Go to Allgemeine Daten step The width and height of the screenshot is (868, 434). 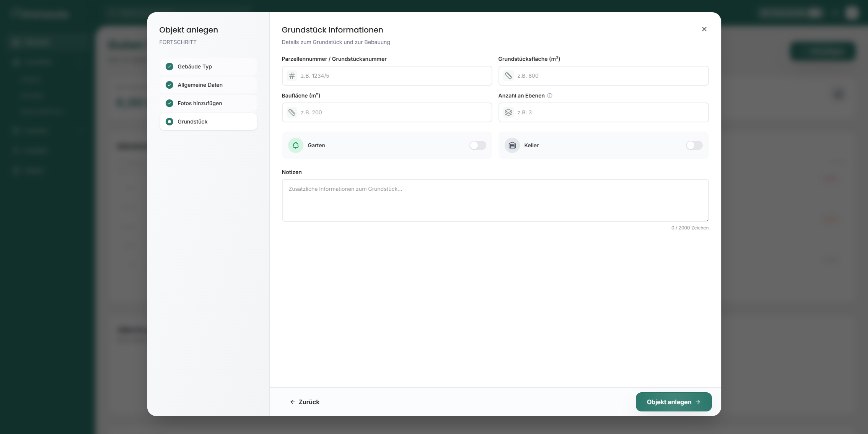pyautogui.click(x=208, y=85)
